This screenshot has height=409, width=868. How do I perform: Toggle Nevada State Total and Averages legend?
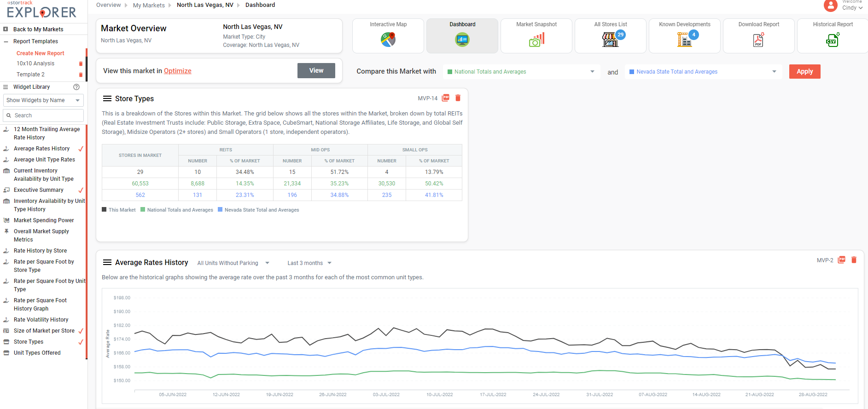[258, 210]
